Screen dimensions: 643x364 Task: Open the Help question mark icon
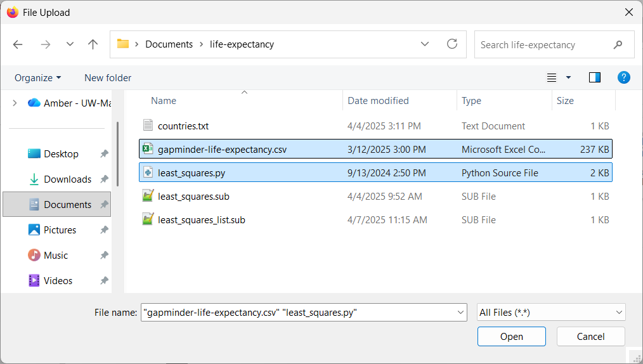tap(623, 77)
